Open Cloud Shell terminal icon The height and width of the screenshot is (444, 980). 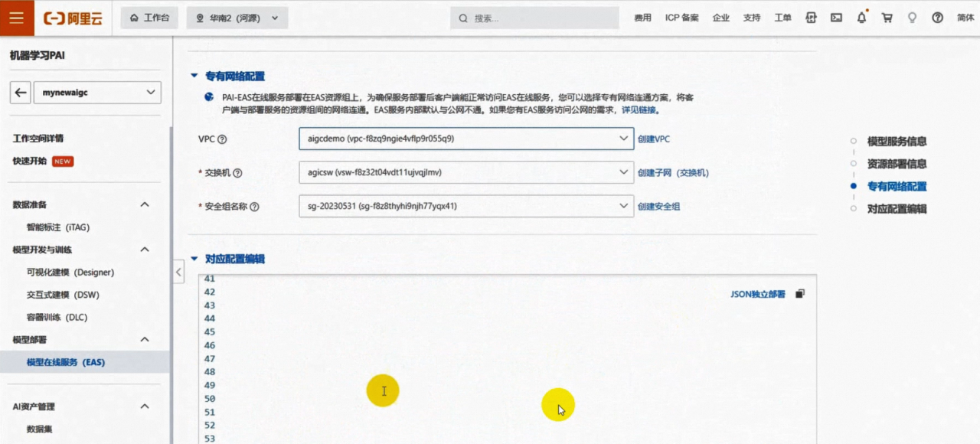(x=836, y=17)
